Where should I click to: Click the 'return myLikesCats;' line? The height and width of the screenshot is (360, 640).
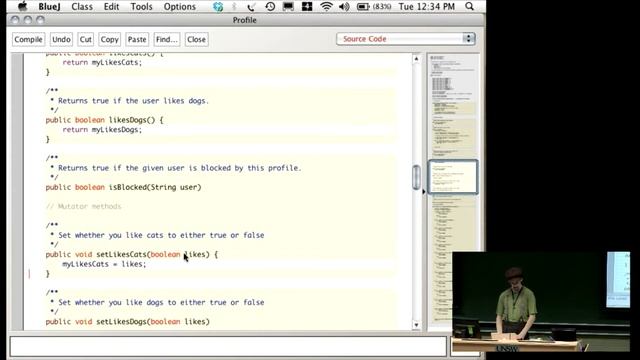point(102,62)
